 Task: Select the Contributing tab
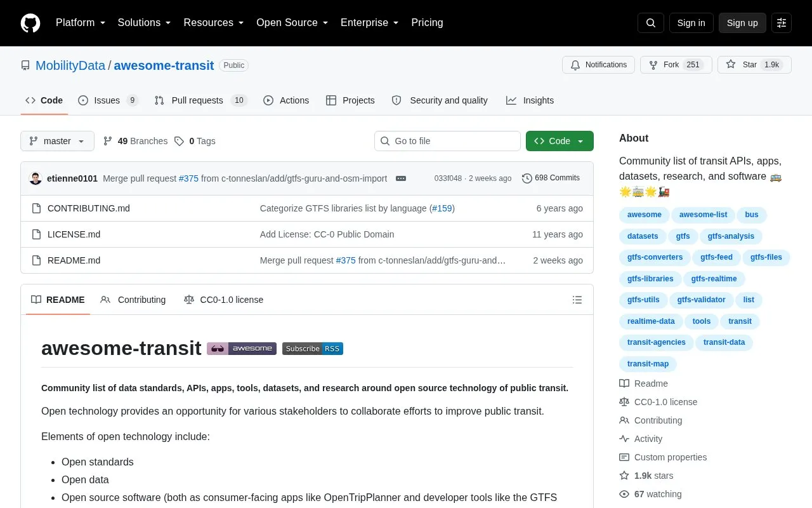coord(133,300)
